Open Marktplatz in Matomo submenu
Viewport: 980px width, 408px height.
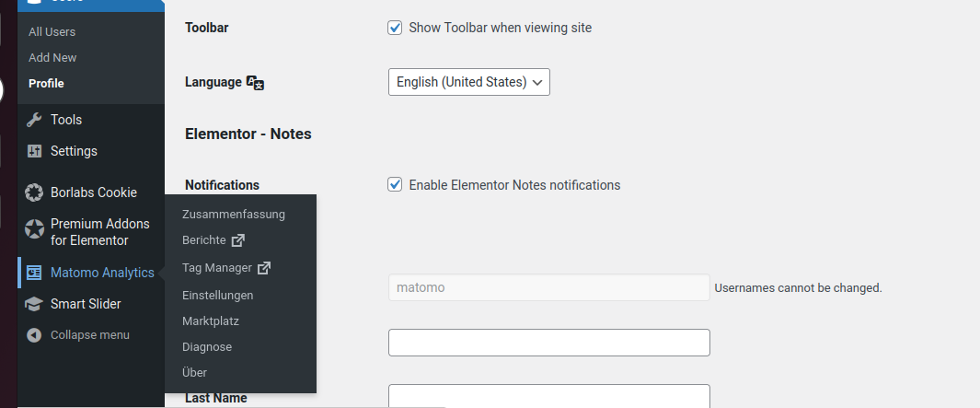coord(211,321)
